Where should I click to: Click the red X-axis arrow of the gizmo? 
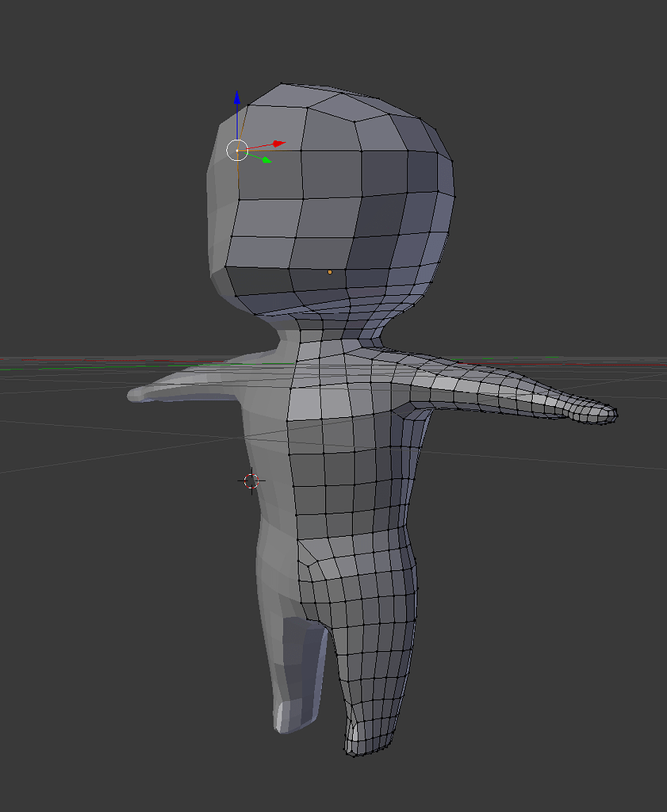coord(278,144)
